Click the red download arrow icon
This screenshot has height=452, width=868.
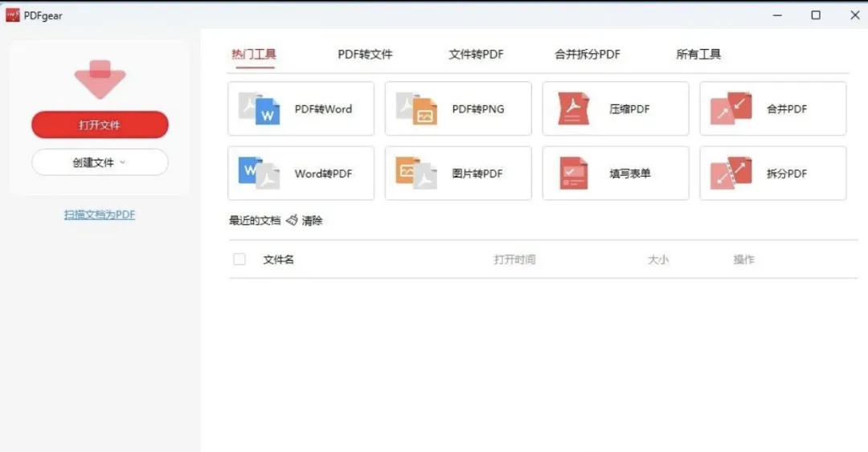coord(100,79)
